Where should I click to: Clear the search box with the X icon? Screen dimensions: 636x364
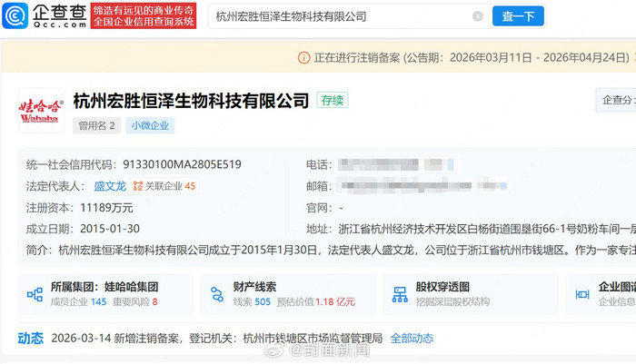[478, 16]
